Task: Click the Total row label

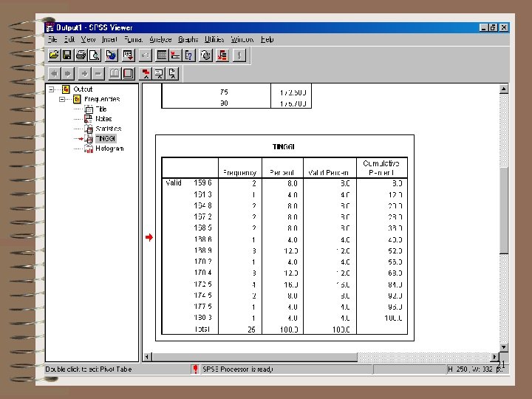Action: pyautogui.click(x=202, y=329)
